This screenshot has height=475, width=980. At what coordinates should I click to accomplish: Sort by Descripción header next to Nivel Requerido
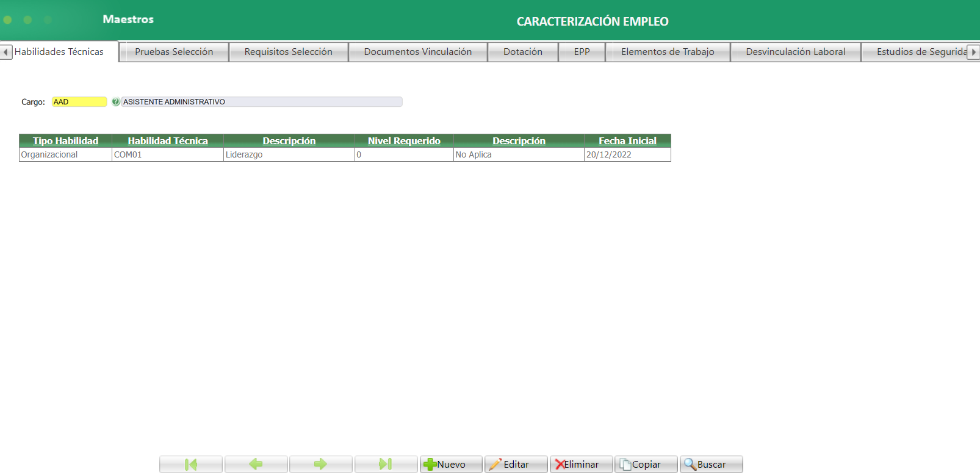click(519, 141)
